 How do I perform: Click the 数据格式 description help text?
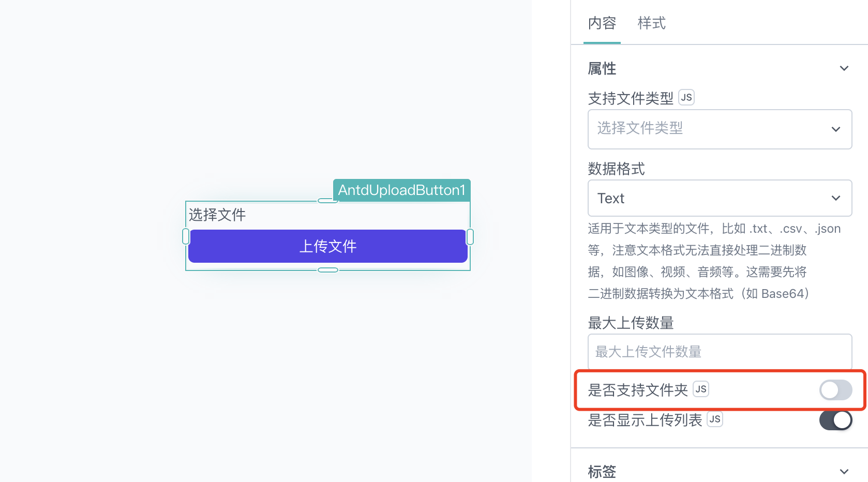click(714, 261)
